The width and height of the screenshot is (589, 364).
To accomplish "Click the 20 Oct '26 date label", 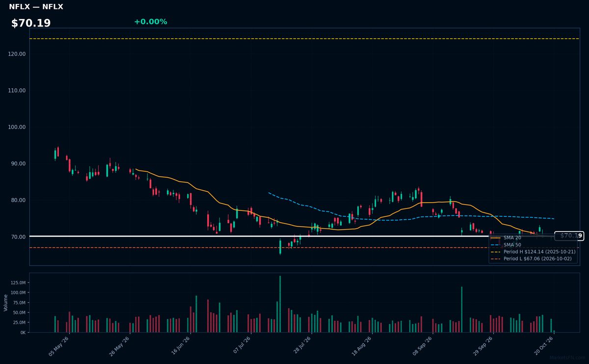I will click(x=544, y=346).
